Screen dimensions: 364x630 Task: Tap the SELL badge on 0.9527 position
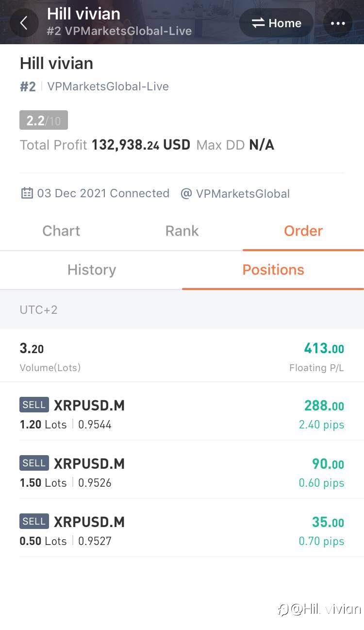point(34,521)
